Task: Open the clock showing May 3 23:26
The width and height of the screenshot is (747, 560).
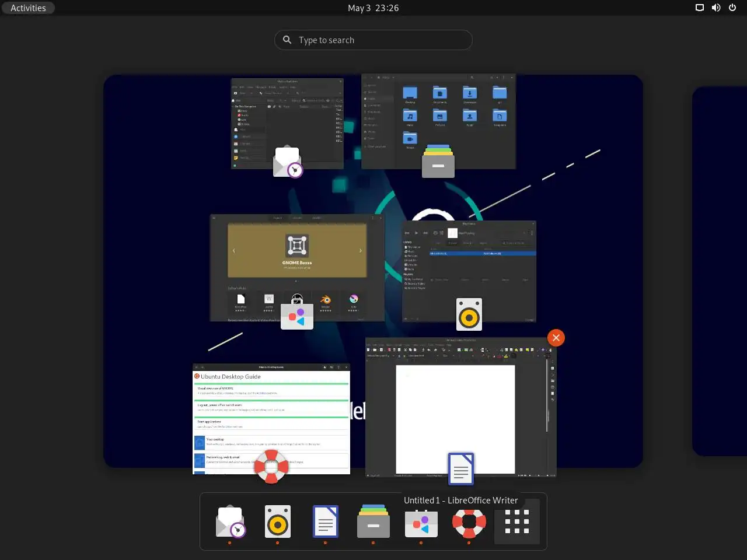Action: 373,8
